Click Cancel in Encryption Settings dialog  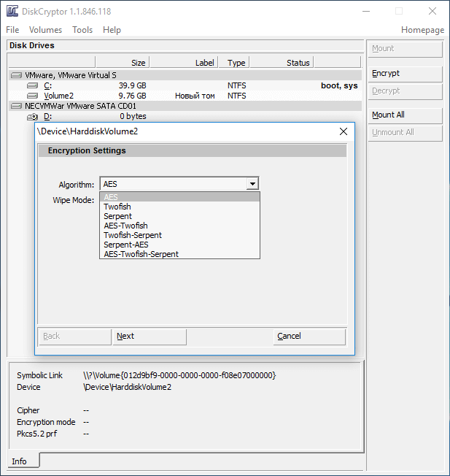coord(309,337)
